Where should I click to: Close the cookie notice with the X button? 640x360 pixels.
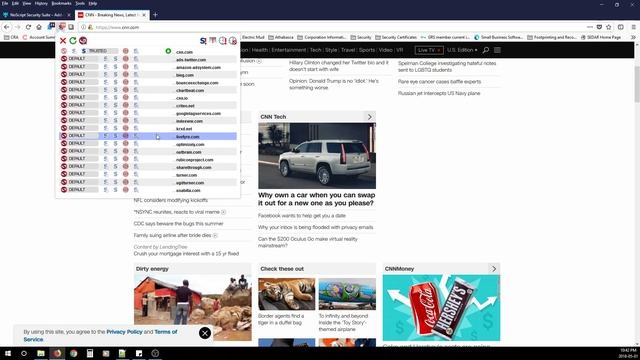click(x=205, y=333)
